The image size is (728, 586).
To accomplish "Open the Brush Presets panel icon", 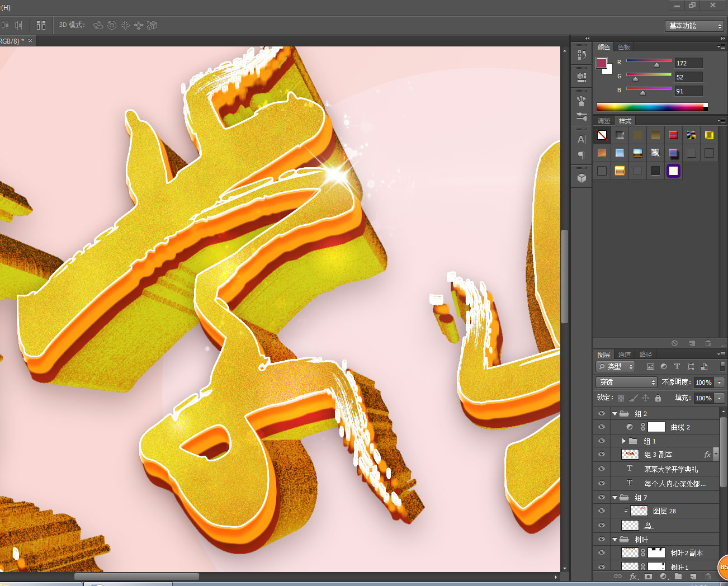I will tap(582, 101).
